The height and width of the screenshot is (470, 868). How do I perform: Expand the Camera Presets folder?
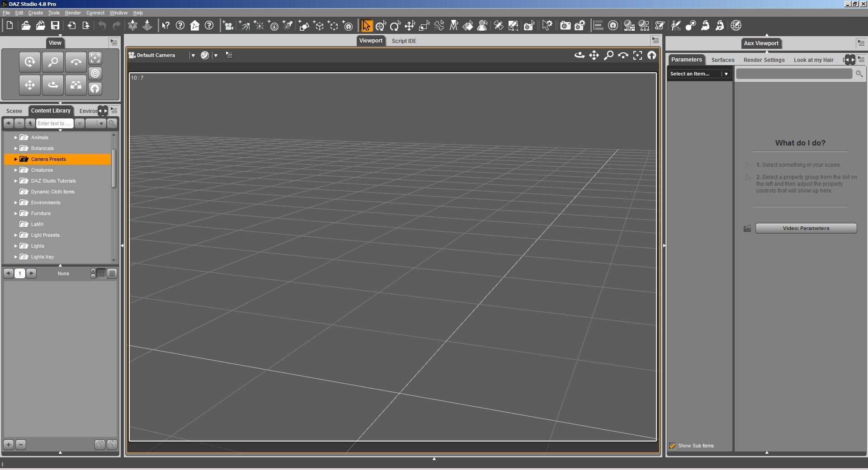(x=15, y=159)
